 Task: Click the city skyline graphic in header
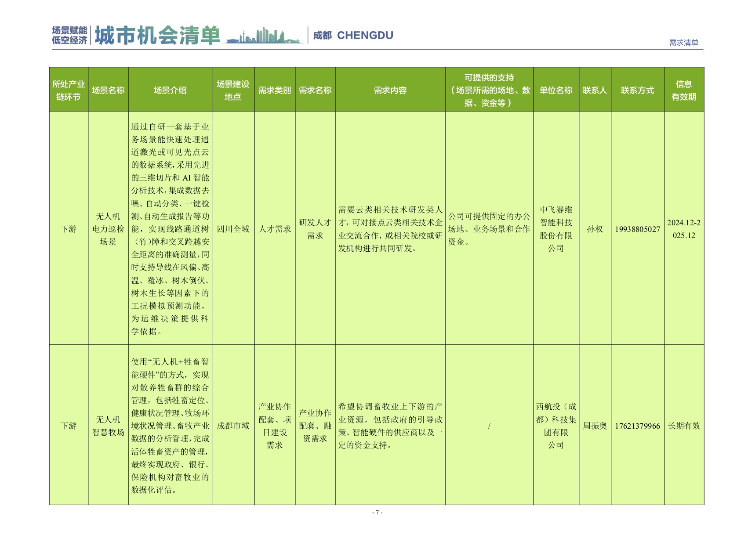(265, 36)
